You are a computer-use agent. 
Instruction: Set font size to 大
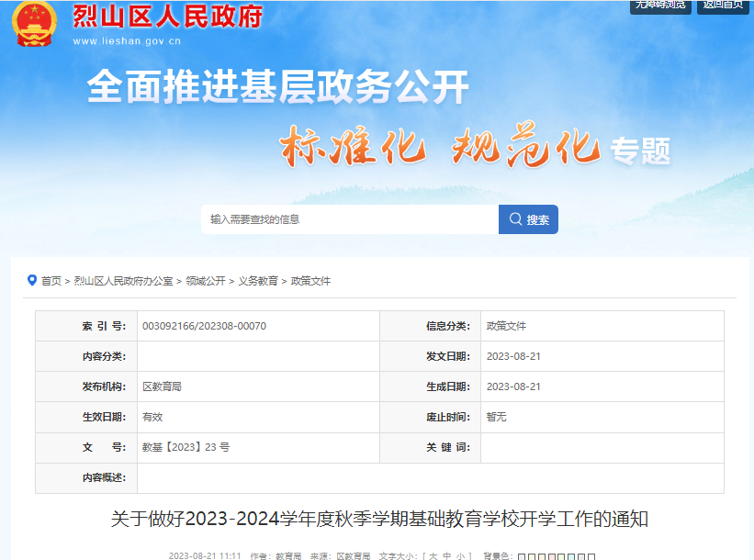(x=433, y=556)
